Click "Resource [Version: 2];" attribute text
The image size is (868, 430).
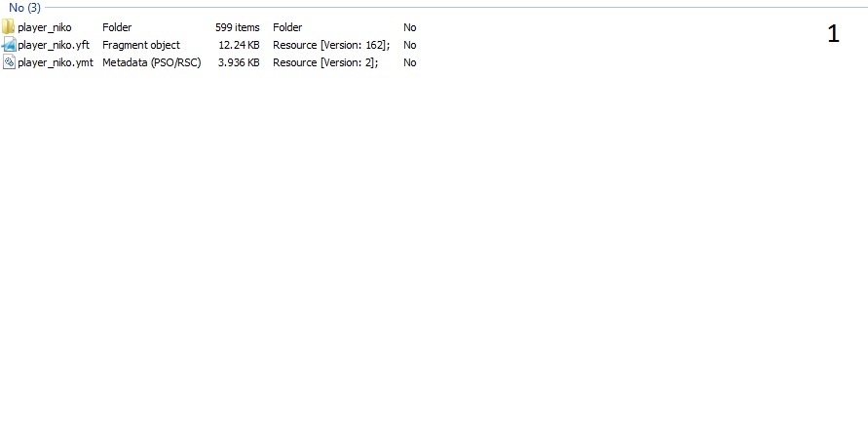325,62
